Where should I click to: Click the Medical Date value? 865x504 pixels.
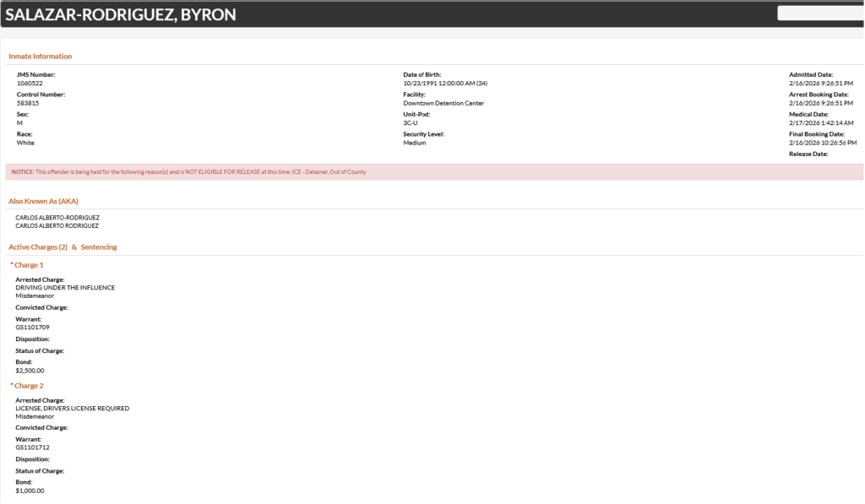821,123
